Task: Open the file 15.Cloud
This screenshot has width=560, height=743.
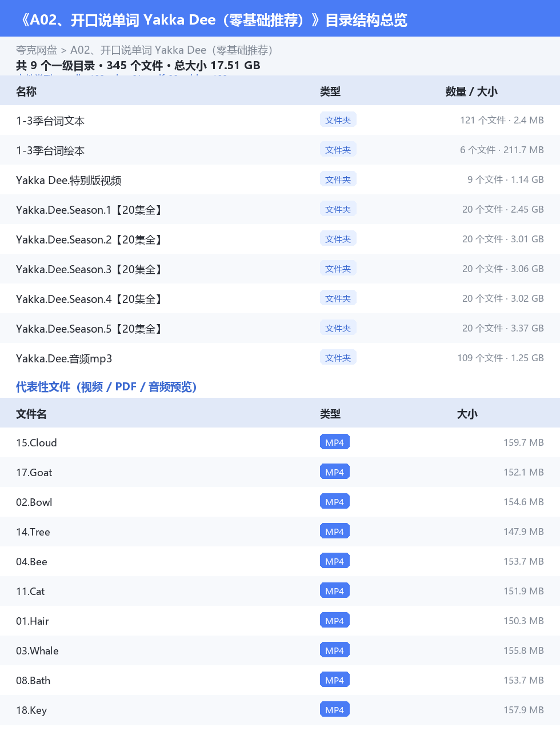Action: [x=37, y=443]
